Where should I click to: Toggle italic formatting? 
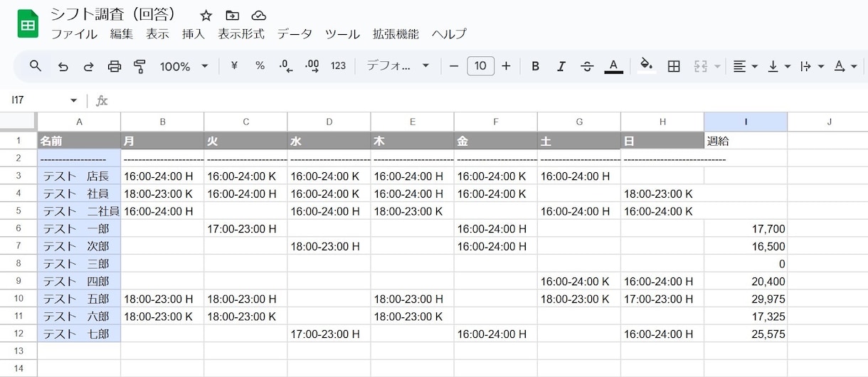pyautogui.click(x=561, y=66)
